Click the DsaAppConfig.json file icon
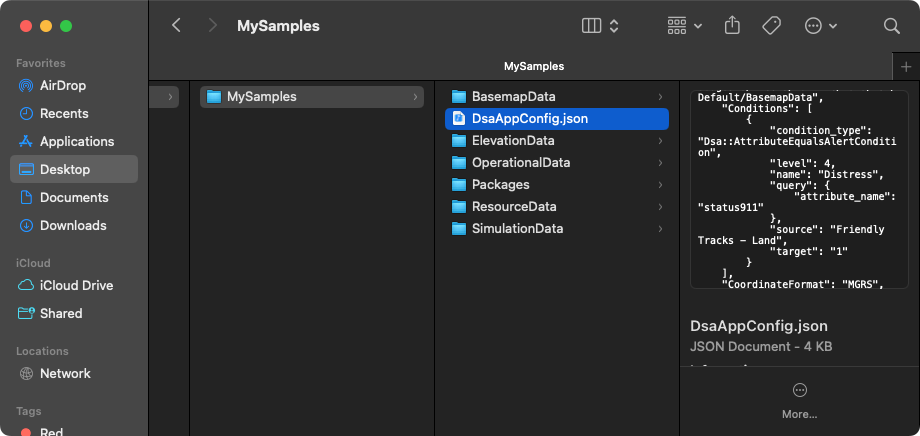The width and height of the screenshot is (920, 436). coord(459,119)
